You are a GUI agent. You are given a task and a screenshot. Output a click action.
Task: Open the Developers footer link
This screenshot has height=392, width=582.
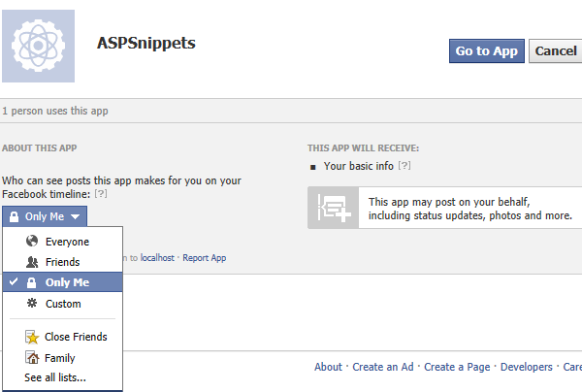coord(527,367)
